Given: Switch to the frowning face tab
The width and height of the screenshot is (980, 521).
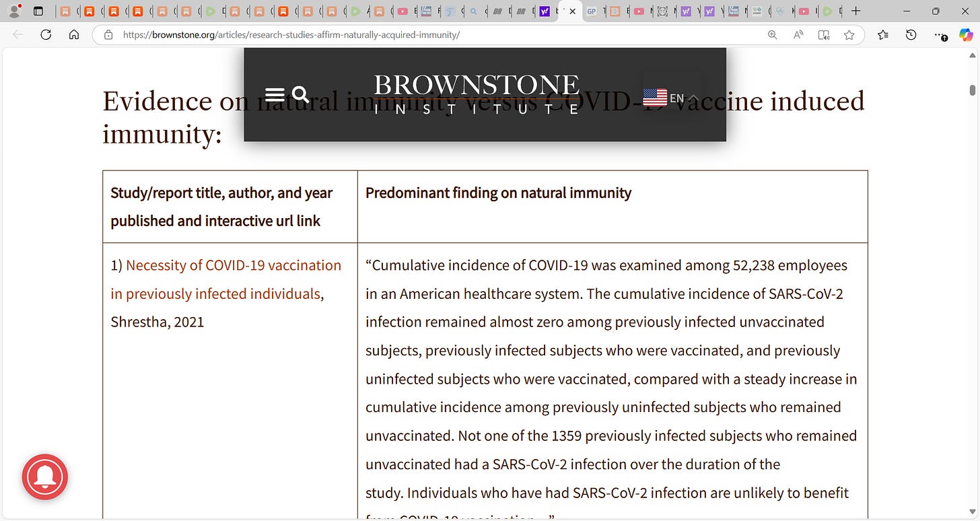Looking at the screenshot, I should 663,11.
